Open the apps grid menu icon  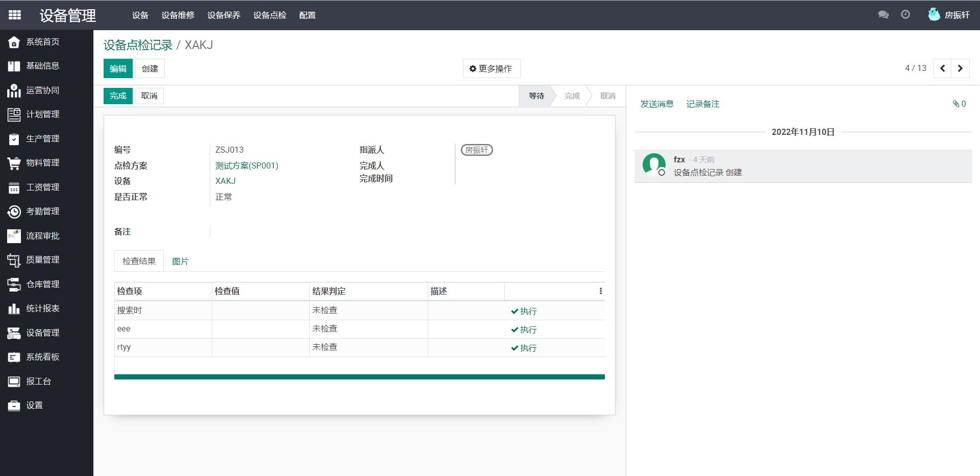point(15,15)
